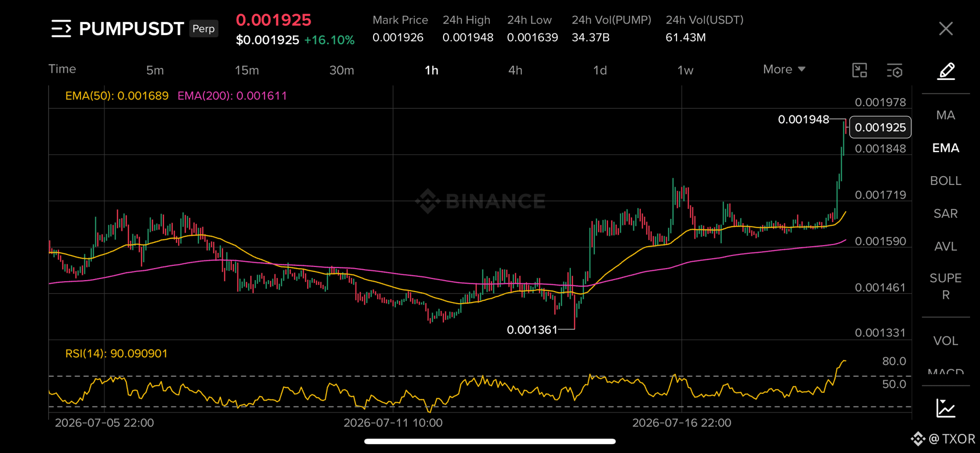Open the market list hamburger icon
Screen dimensions: 980x453
coord(61,28)
